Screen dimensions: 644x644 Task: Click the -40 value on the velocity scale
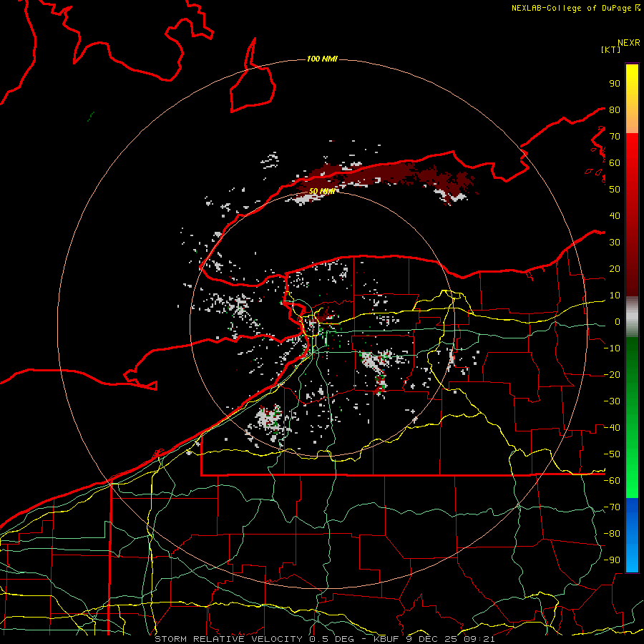(x=612, y=428)
